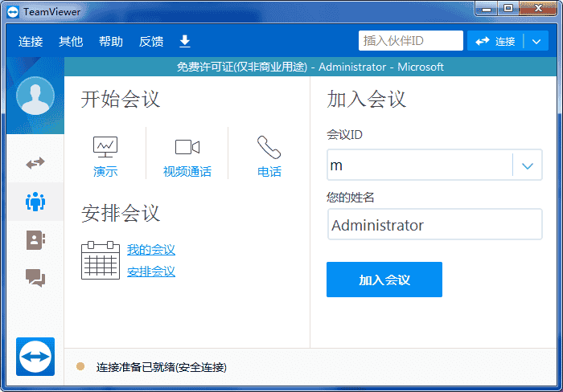Expand the dropdown arrow beside 连接 button

(536, 42)
